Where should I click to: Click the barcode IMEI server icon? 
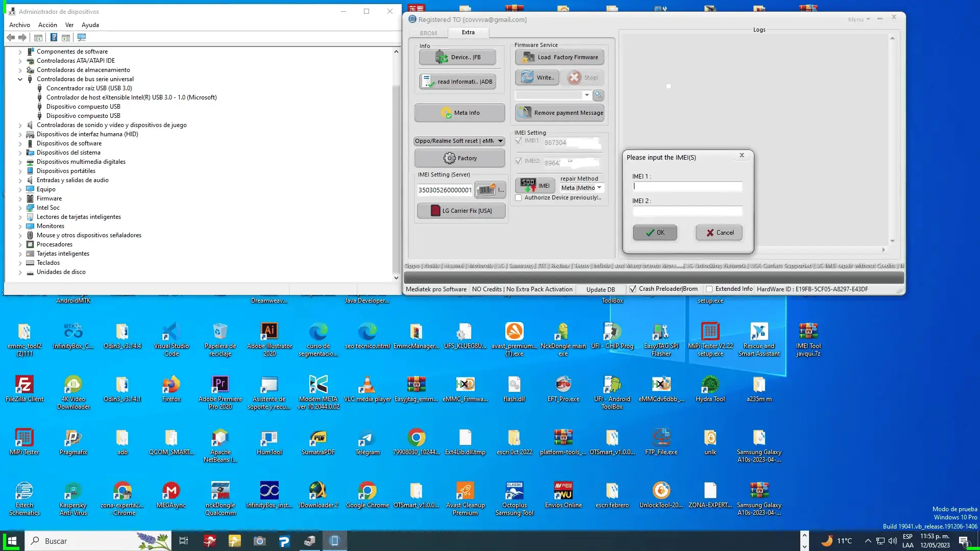point(486,190)
